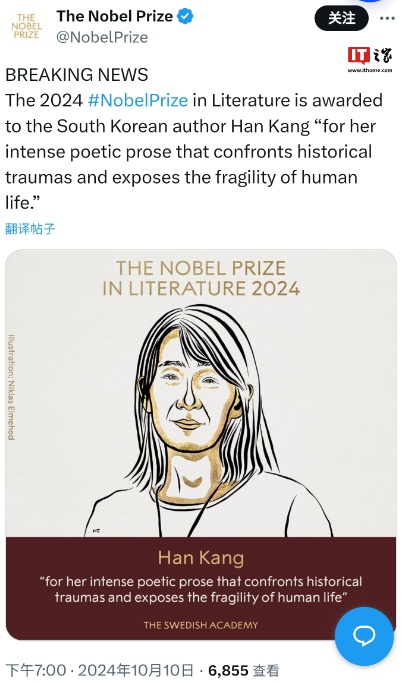Viewport: 402px width, 683px height.
Task: Click THE SWEDISH ACADEMY text in image
Action: coord(201,625)
